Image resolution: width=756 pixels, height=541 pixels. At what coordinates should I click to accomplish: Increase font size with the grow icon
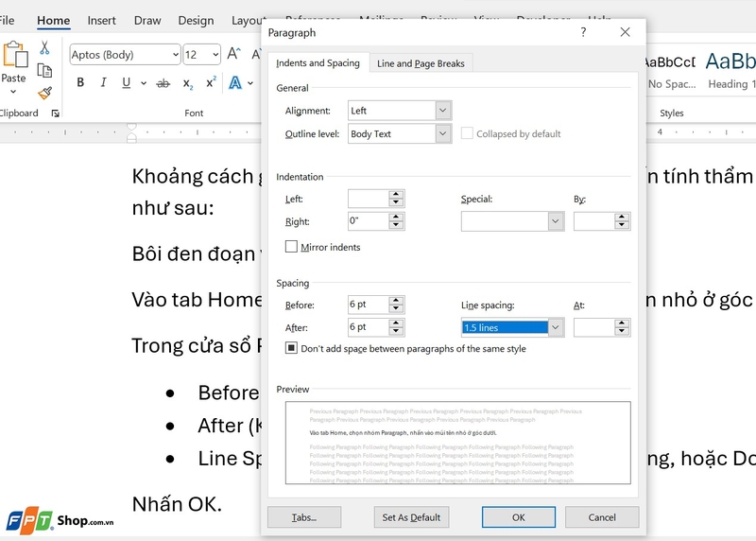233,54
